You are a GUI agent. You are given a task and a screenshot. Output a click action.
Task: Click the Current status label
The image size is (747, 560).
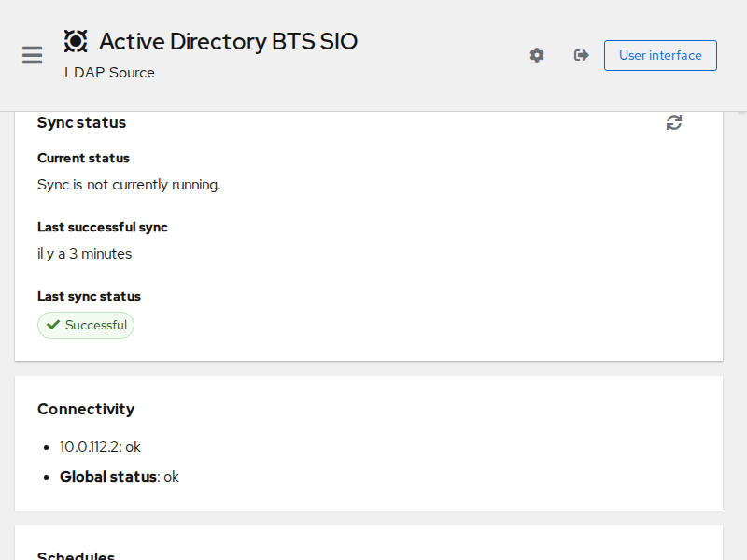pos(83,158)
